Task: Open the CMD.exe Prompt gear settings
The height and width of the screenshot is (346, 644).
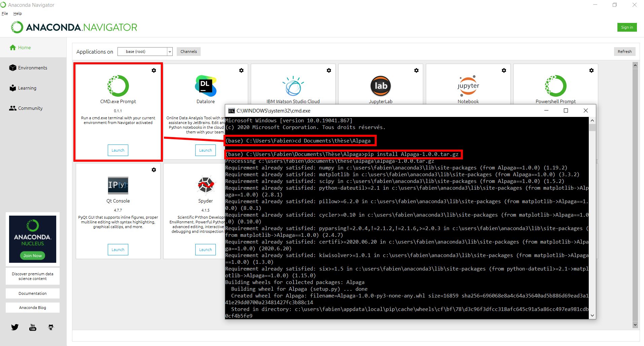Action: pyautogui.click(x=154, y=70)
